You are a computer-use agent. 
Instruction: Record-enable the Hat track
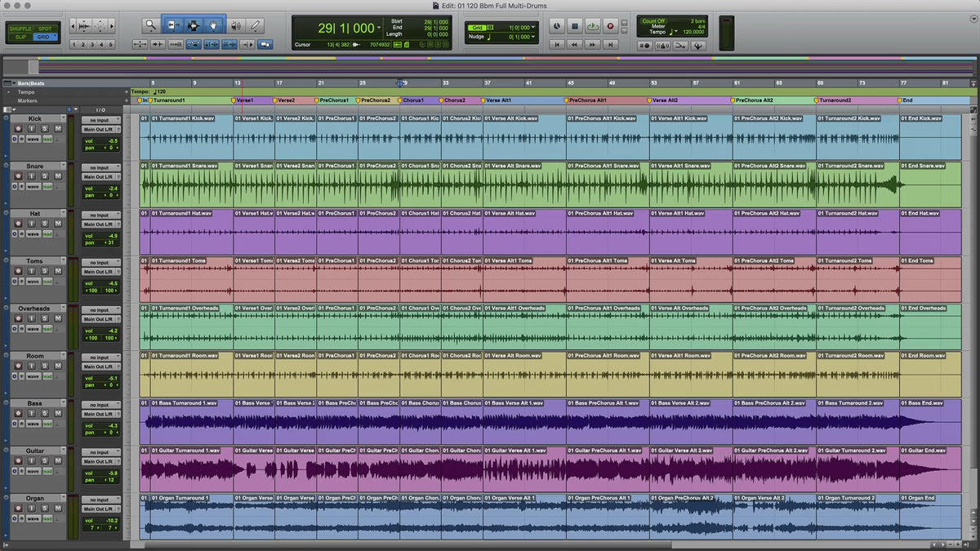click(x=17, y=224)
